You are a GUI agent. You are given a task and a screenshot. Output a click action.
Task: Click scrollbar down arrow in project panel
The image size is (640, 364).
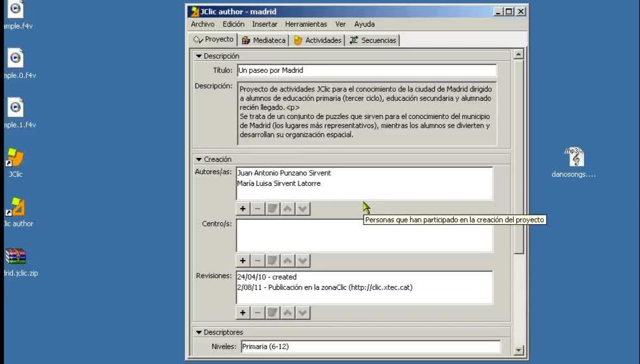point(518,350)
